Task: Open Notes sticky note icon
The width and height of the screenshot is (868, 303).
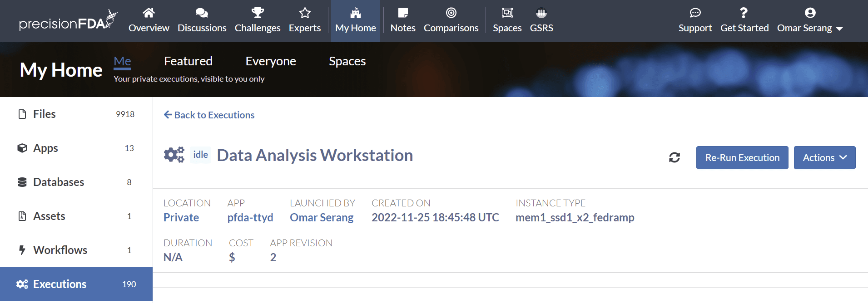Action: pyautogui.click(x=403, y=13)
